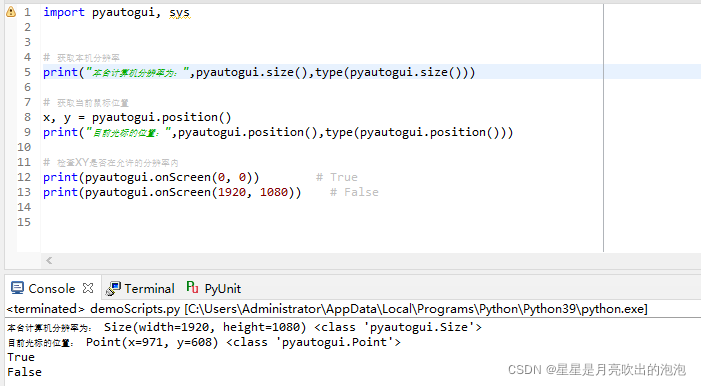Click the comment on line 11
The width and height of the screenshot is (701, 386).
pyautogui.click(x=110, y=162)
